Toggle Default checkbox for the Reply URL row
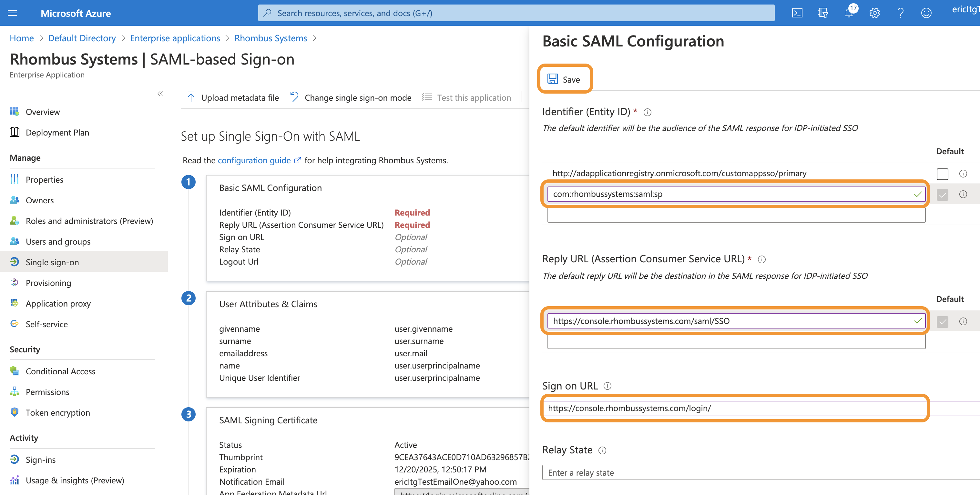Viewport: 980px width, 495px height. [x=942, y=322]
